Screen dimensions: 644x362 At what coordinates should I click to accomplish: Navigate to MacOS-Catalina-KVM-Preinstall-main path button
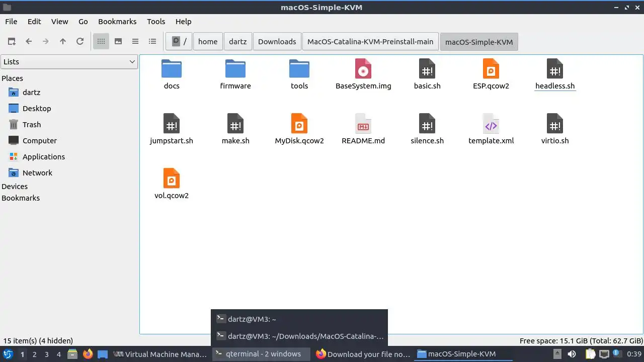[370, 42]
